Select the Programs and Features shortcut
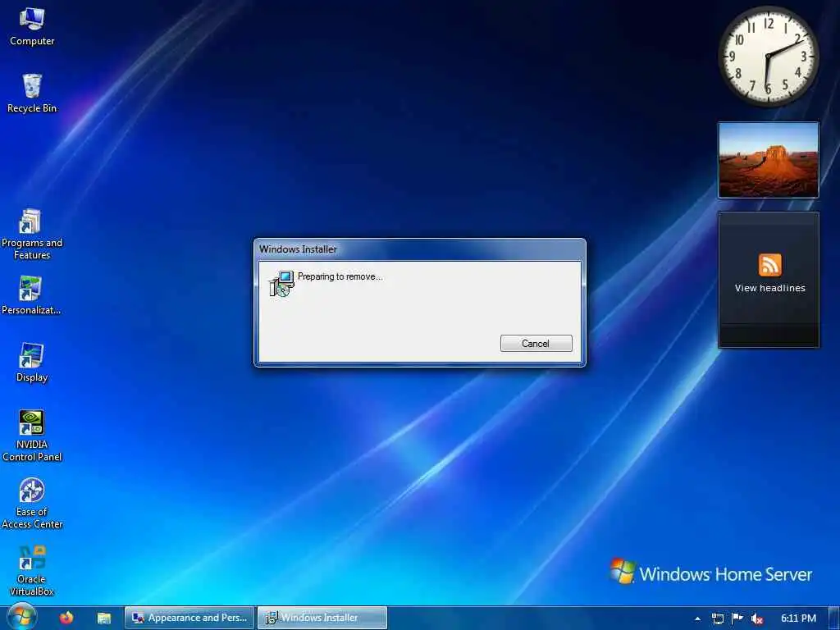Viewport: 840px width, 630px height. point(32,235)
